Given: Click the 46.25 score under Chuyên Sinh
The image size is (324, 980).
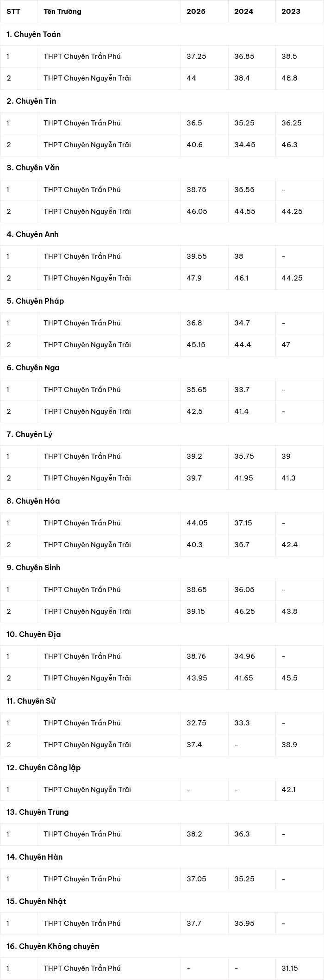Looking at the screenshot, I should point(244,612).
